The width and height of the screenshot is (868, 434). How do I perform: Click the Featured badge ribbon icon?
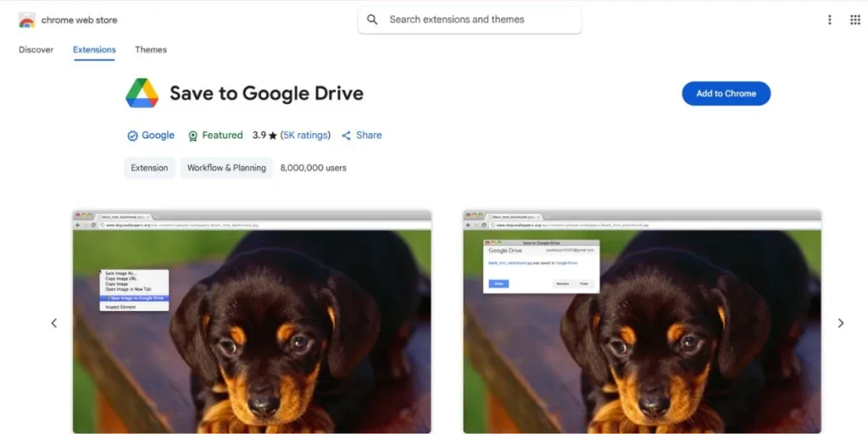click(x=192, y=136)
